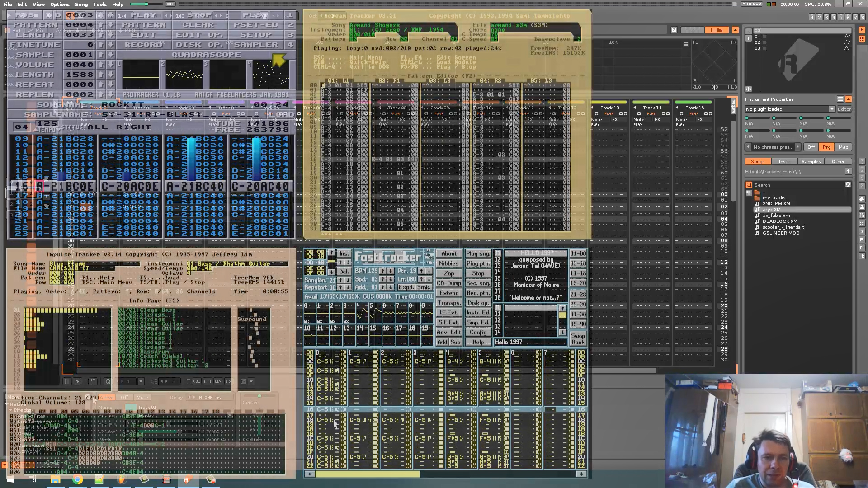The image size is (868, 488).
Task: Set phrase mode to Off
Action: point(811,147)
